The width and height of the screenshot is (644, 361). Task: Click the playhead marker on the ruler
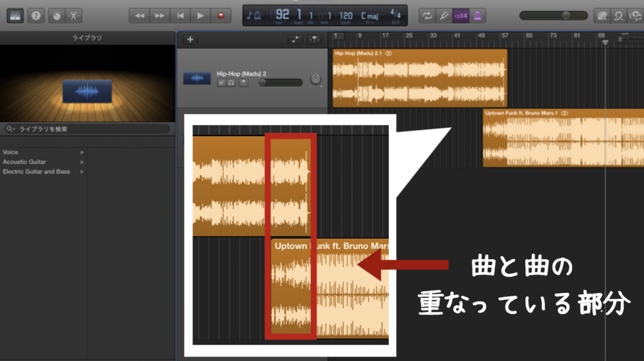pyautogui.click(x=605, y=42)
